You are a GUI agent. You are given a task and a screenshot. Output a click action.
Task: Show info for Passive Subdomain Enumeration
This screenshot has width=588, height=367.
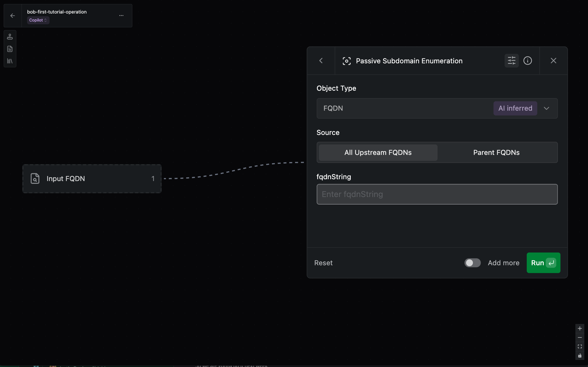527,61
